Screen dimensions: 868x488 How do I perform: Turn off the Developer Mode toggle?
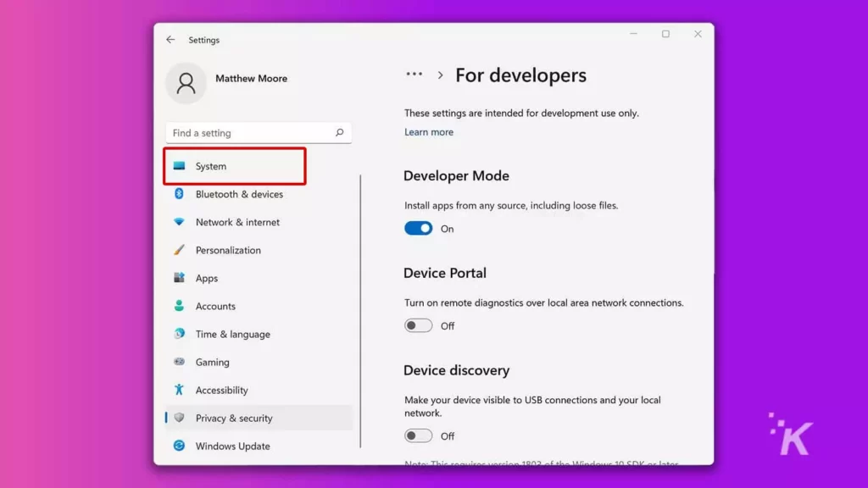click(x=418, y=229)
